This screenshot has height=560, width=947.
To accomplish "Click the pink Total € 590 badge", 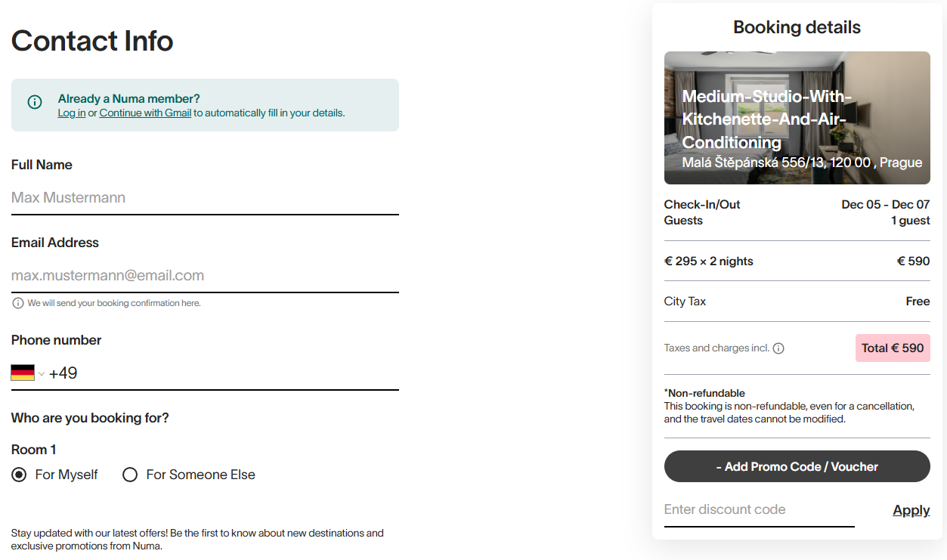I will (x=893, y=348).
